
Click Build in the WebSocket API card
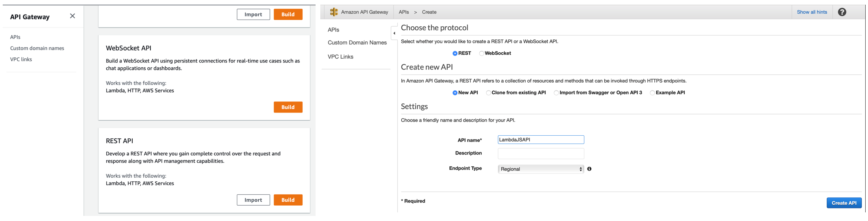(288, 107)
